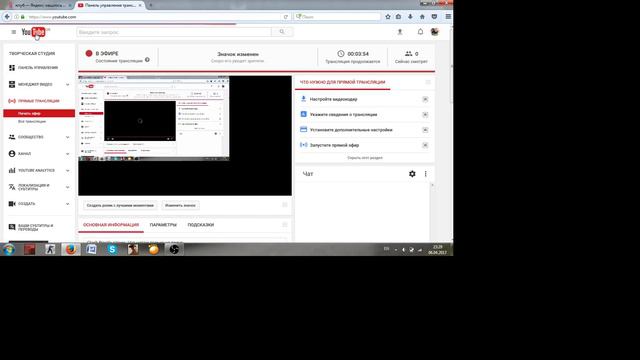Open the hamburger guide menu beside YouTube logo
This screenshot has height=360, width=640.
click(x=13, y=32)
